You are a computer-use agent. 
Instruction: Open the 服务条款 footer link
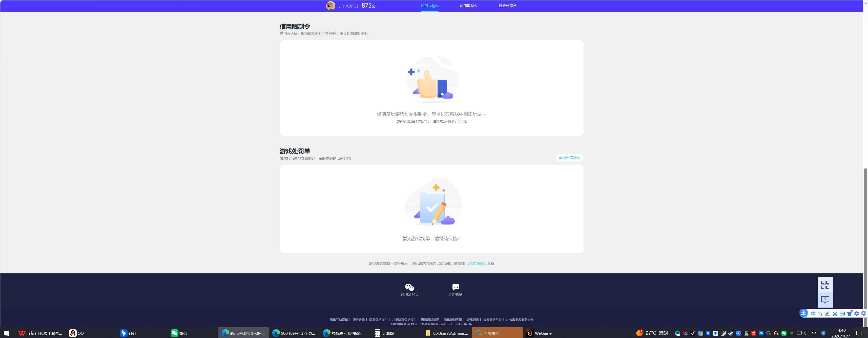(359, 320)
